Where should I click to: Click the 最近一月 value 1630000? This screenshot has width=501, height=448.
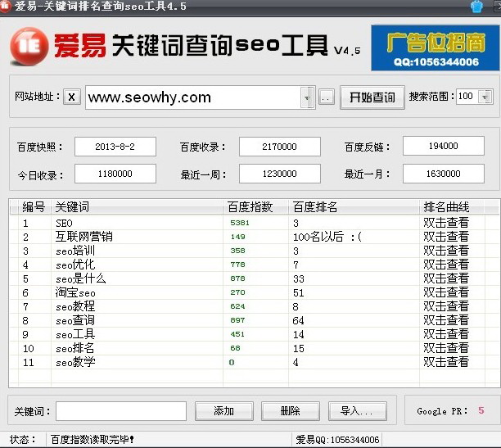coord(444,174)
